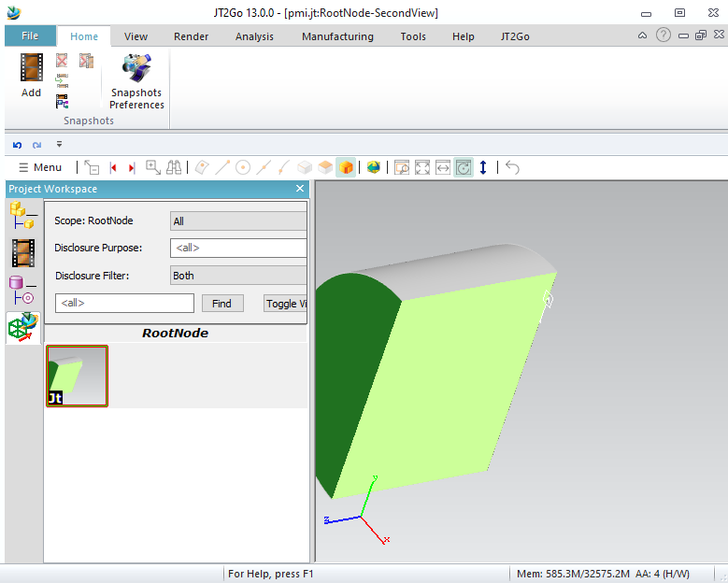Toggle the edge line pick filter icon
Image resolution: width=728 pixels, height=583 pixels.
pos(222,167)
